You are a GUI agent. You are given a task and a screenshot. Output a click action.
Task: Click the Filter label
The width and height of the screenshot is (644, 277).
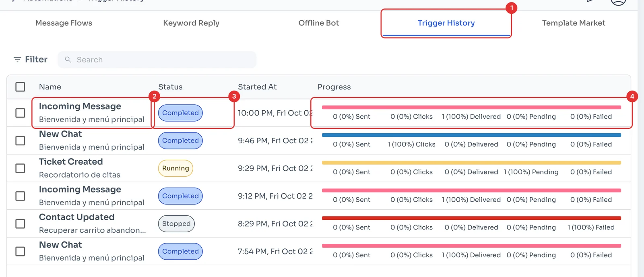[x=36, y=60]
